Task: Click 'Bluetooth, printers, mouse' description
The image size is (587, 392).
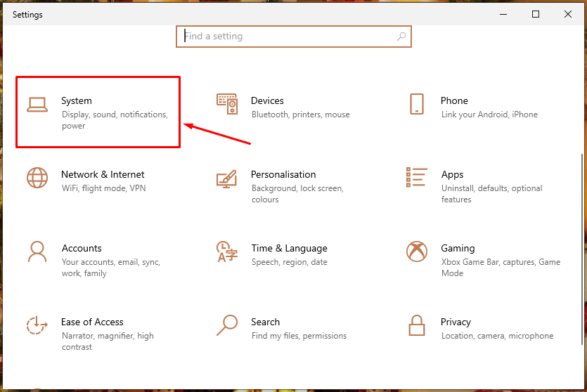Action: 301,115
